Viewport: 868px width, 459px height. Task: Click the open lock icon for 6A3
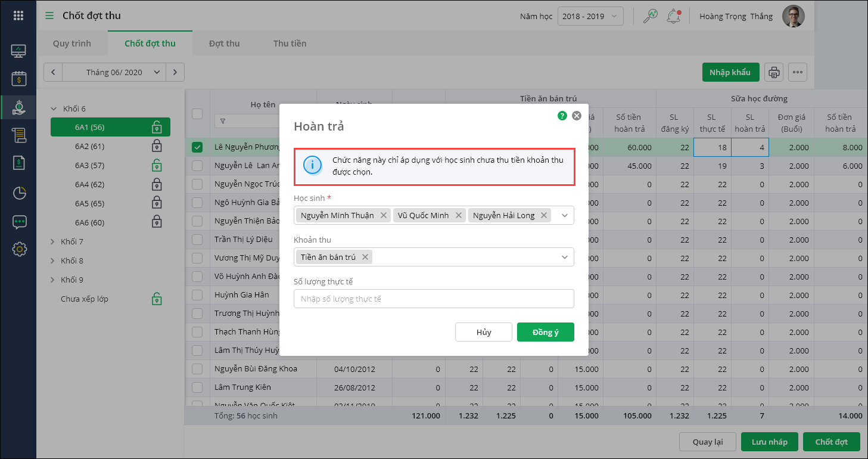pyautogui.click(x=157, y=165)
